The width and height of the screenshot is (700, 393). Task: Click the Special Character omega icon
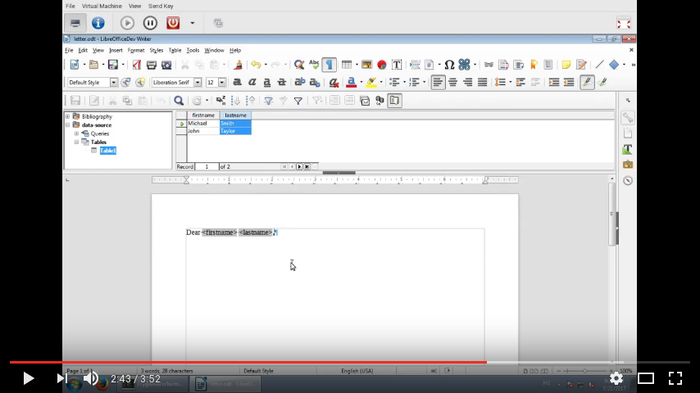click(x=450, y=65)
